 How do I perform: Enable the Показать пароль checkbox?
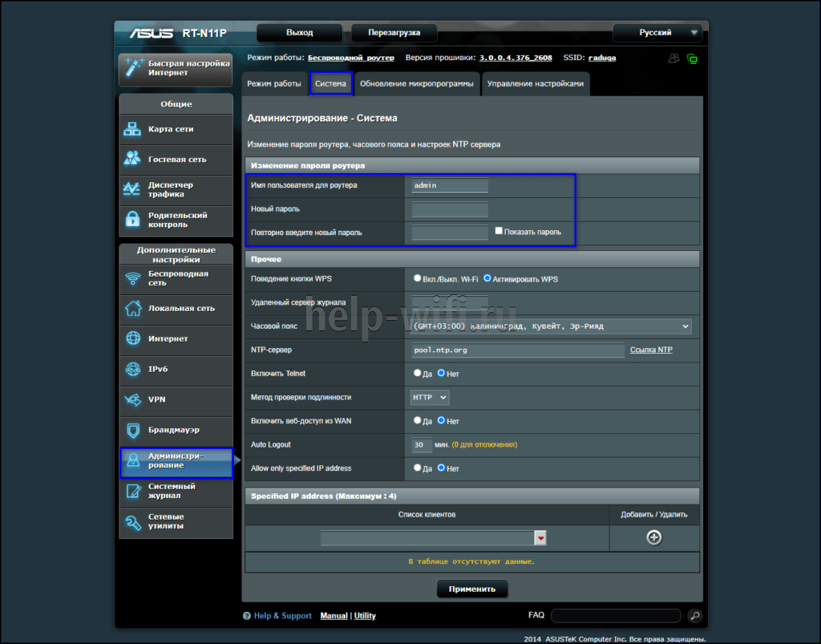499,231
